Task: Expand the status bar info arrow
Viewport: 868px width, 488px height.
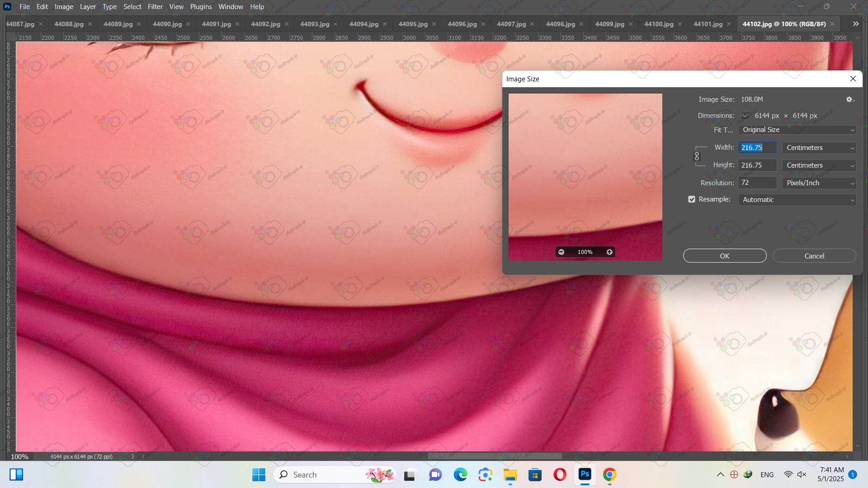Action: coord(132,456)
